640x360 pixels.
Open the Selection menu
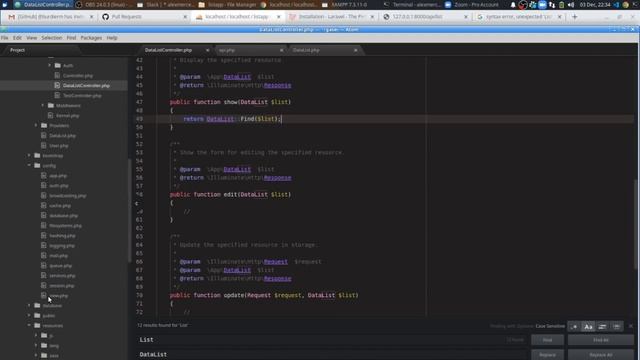click(52, 38)
